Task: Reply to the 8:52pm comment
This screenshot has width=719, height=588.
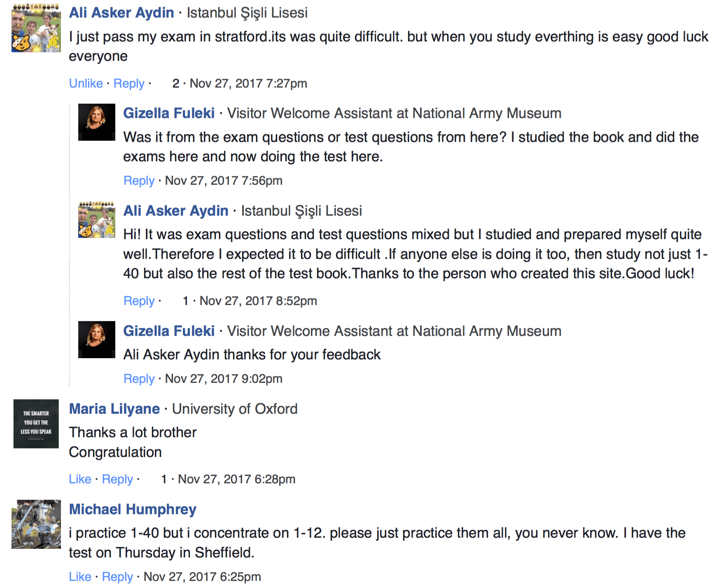Action: [x=139, y=301]
